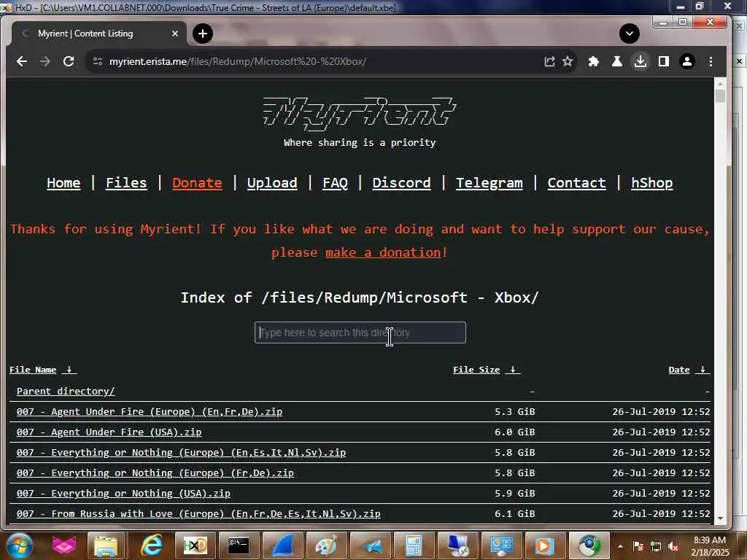Viewport: 747px width, 560px height.
Task: Open the paper plane taskbar app
Action: pos(370,545)
